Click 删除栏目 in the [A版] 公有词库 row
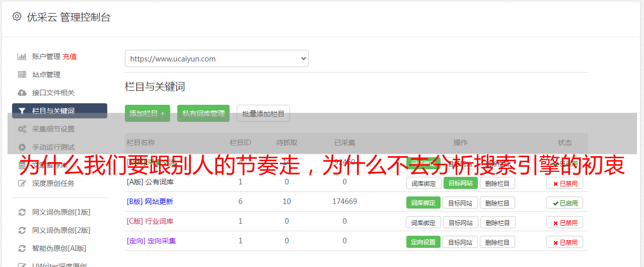This screenshot has width=644, height=267. 497,183
